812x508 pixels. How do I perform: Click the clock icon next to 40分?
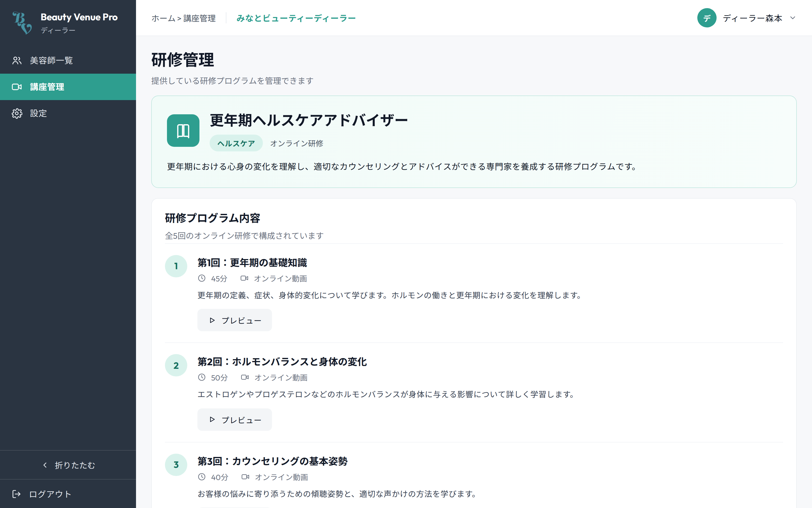[x=202, y=477]
